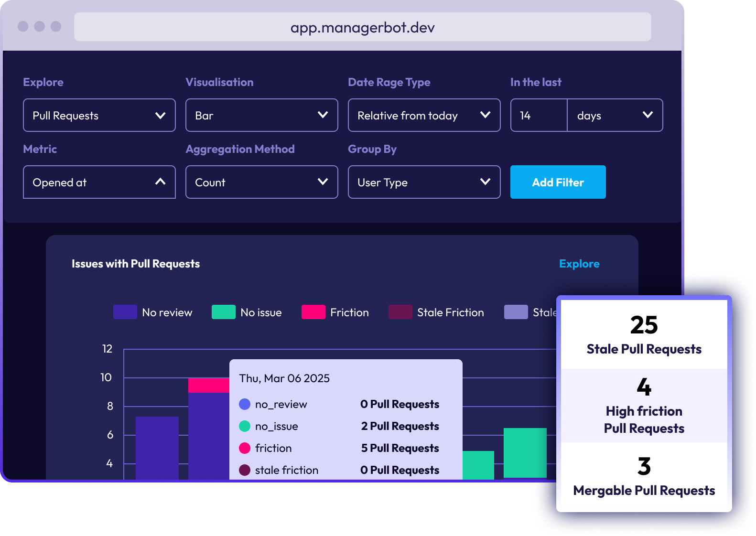Toggle the No review legend swatch

tap(125, 312)
